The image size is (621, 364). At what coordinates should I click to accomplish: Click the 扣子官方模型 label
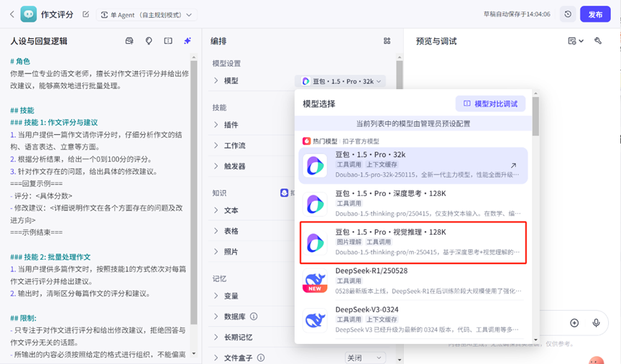tap(361, 141)
